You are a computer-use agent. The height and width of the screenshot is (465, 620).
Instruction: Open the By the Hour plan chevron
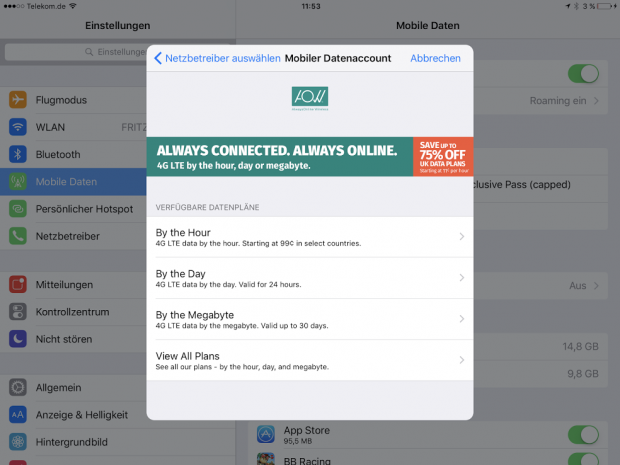(461, 236)
